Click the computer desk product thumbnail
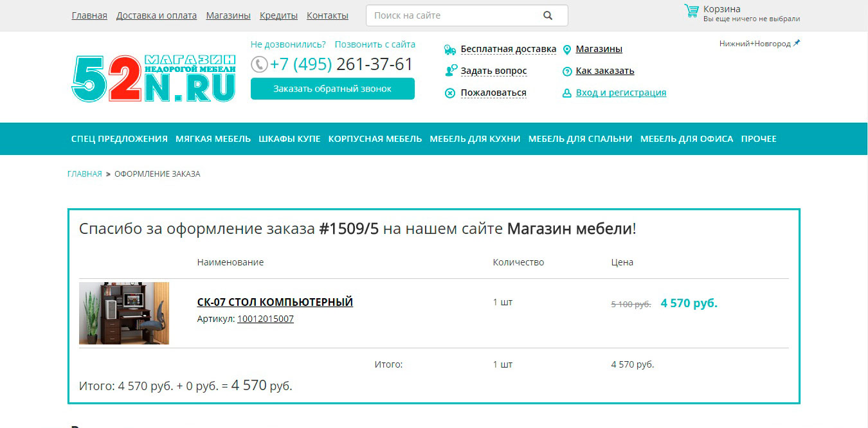This screenshot has width=868, height=428. 124,313
